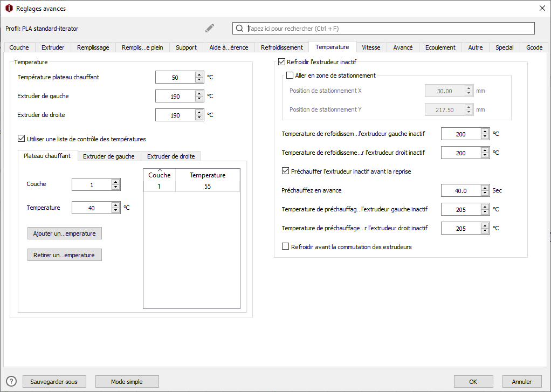
Task: Open help via question mark icon
Action: (x=11, y=381)
